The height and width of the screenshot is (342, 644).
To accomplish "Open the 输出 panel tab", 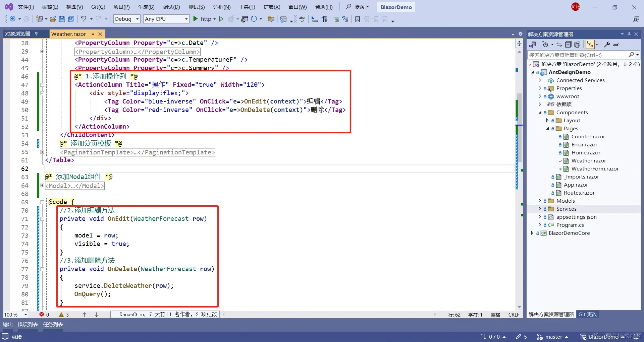I will [8, 324].
